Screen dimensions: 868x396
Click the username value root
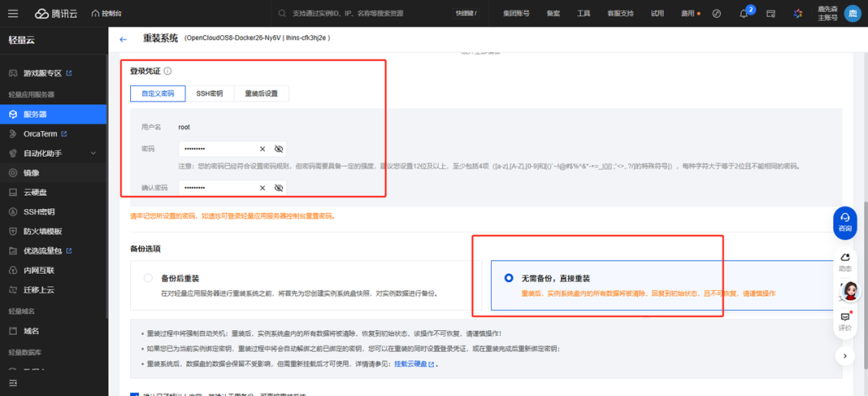click(x=184, y=127)
